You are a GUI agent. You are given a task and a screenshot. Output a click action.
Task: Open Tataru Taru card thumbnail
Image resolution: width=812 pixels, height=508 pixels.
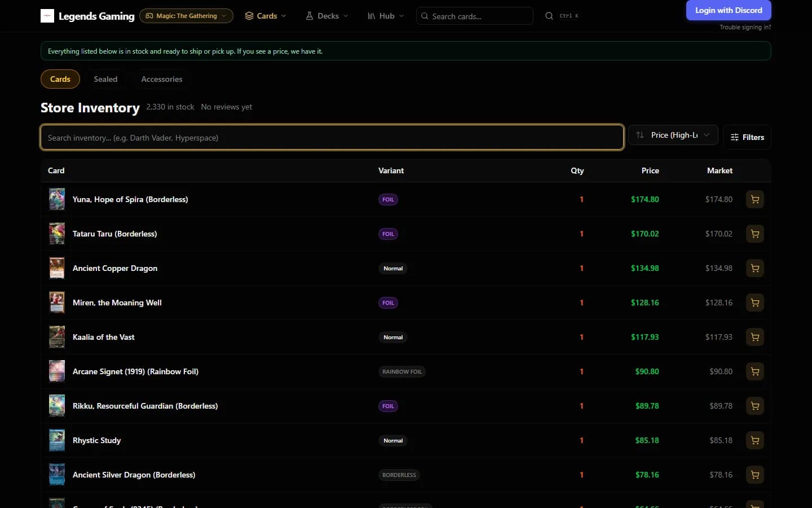(57, 234)
